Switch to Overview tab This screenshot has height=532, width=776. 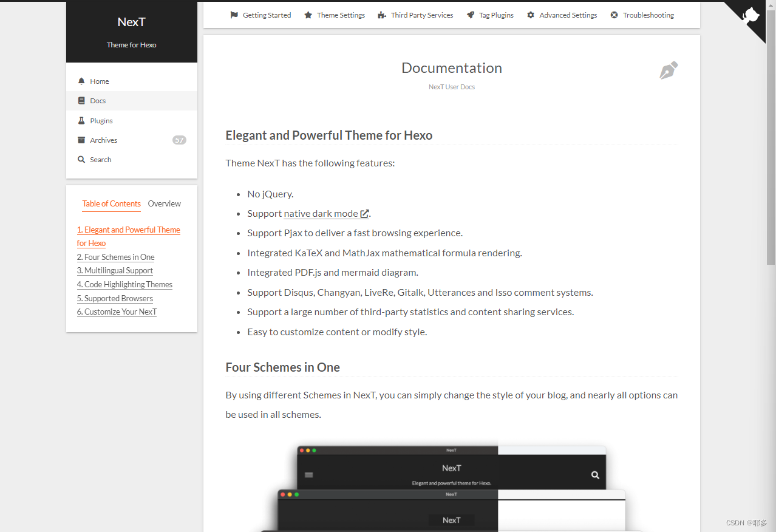pos(165,204)
